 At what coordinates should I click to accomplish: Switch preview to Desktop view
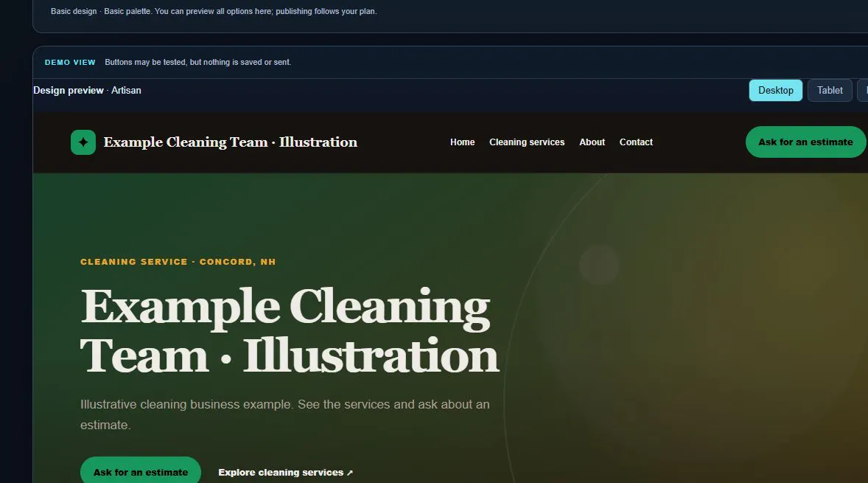point(776,90)
